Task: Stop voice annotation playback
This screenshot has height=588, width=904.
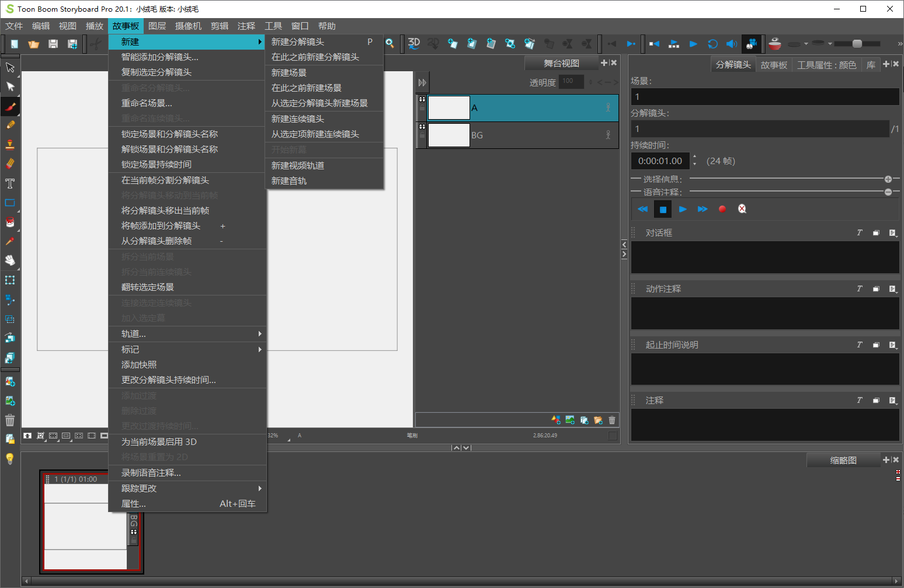Action: (663, 209)
